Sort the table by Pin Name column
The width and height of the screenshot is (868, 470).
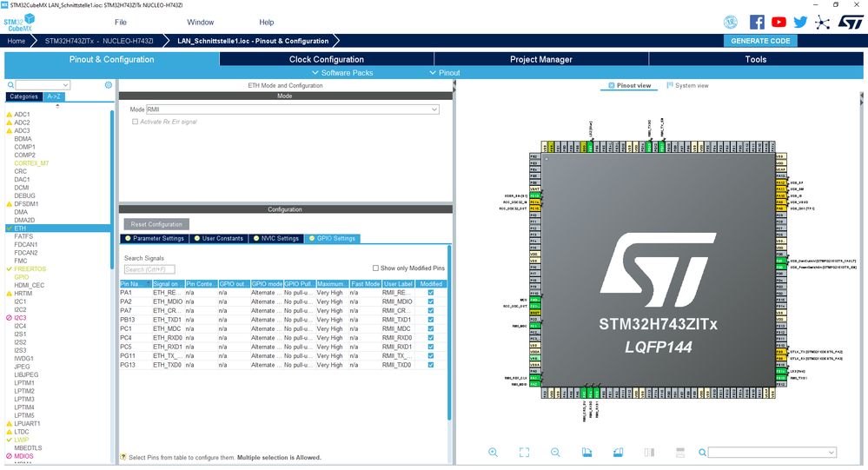click(136, 284)
